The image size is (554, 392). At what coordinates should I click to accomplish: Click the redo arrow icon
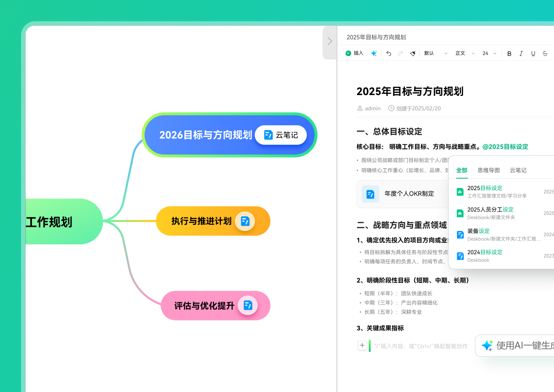click(x=400, y=53)
